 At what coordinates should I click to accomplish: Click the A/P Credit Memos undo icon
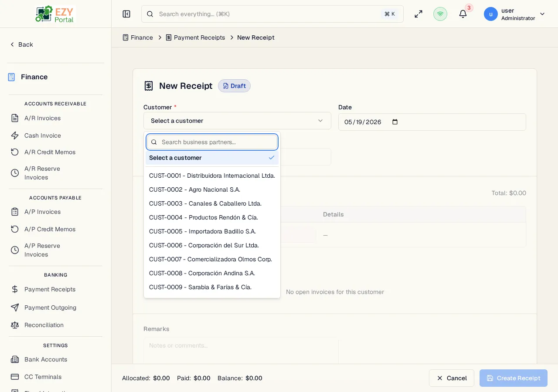pos(15,229)
